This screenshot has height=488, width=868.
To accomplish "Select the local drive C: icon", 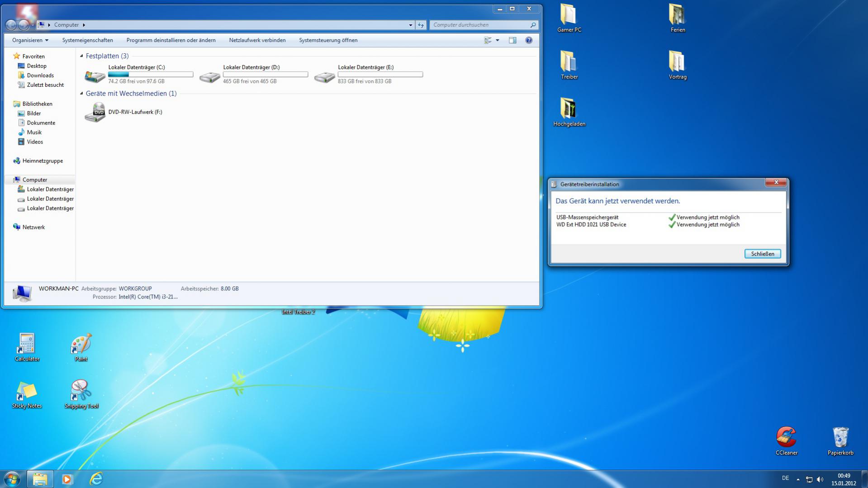I will 95,76.
